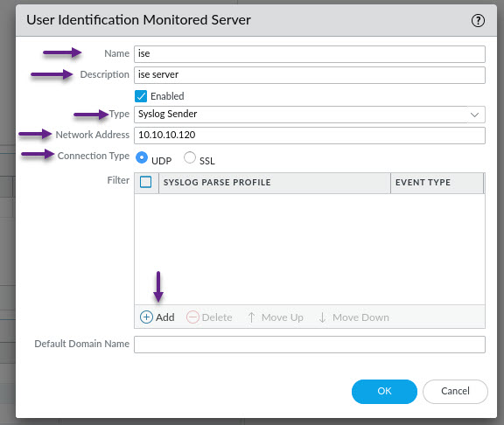Expand the Type dropdown arrow
The image size is (504, 425).
475,115
